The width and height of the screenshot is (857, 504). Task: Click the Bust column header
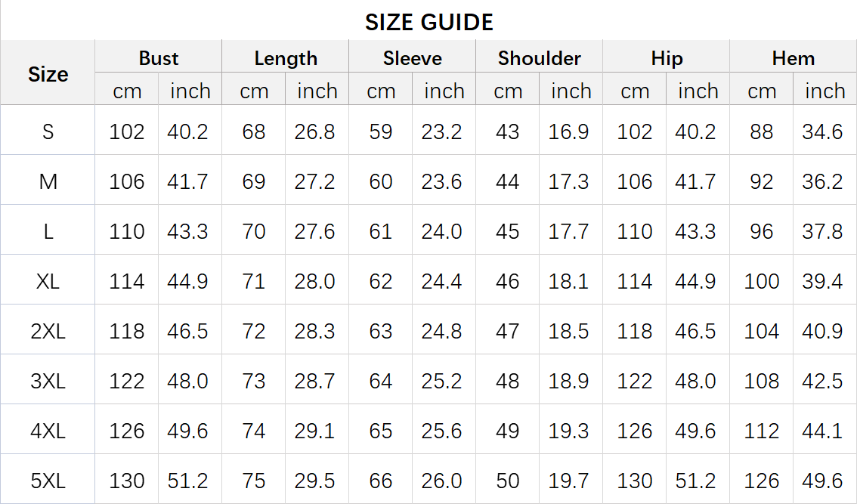[x=159, y=58]
